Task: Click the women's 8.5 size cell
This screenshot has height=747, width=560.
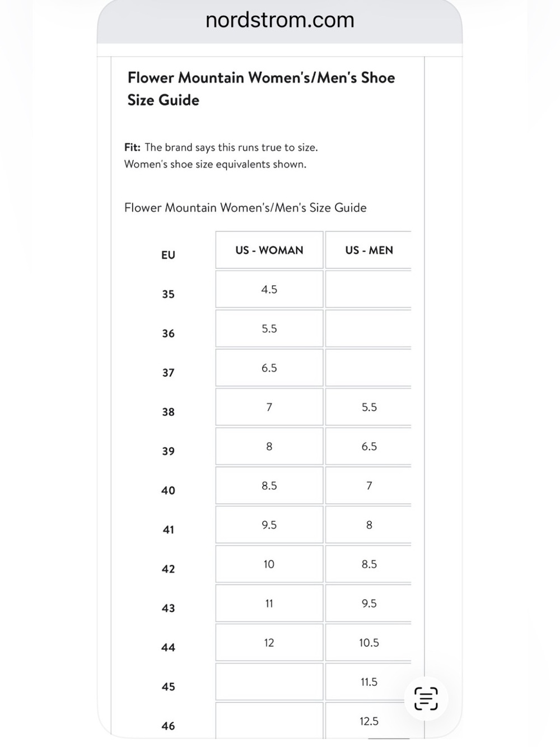Action: tap(269, 485)
